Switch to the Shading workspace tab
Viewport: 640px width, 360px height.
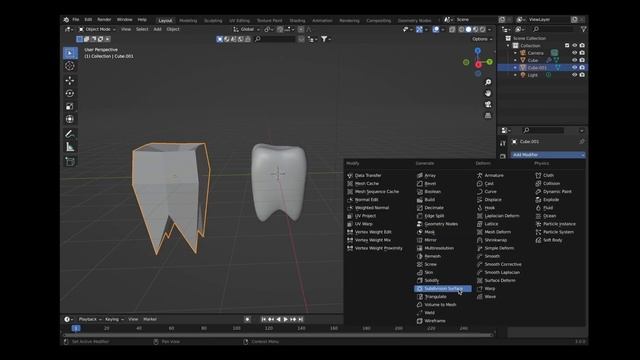click(x=297, y=20)
